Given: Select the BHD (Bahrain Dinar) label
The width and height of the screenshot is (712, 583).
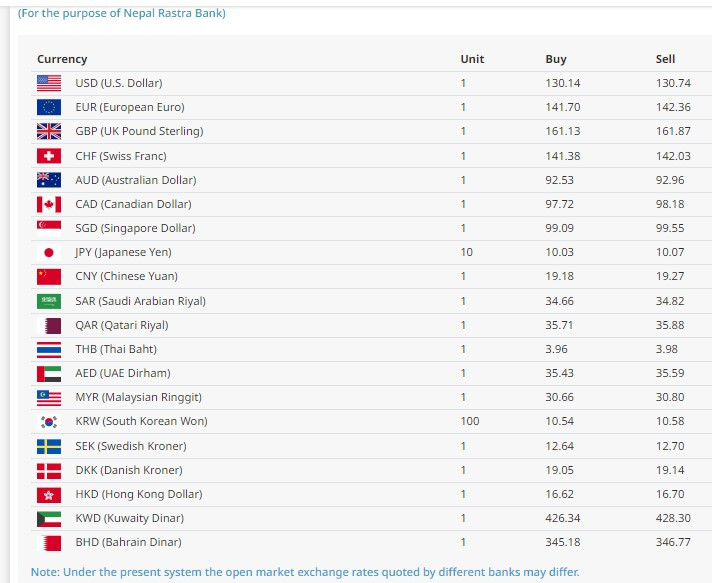Looking at the screenshot, I should click(129, 542).
